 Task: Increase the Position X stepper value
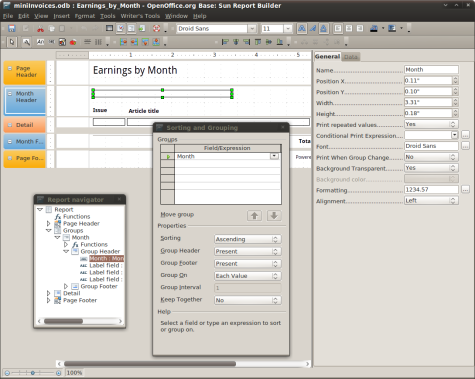(455, 78)
